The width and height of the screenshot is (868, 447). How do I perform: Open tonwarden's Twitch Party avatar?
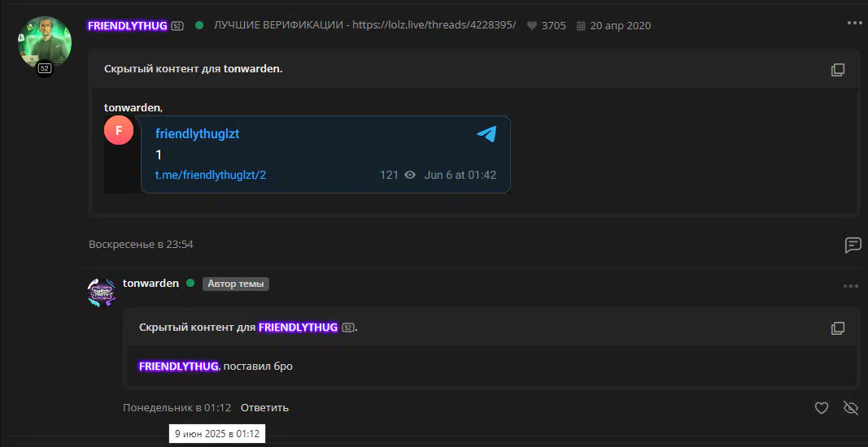pos(102,292)
